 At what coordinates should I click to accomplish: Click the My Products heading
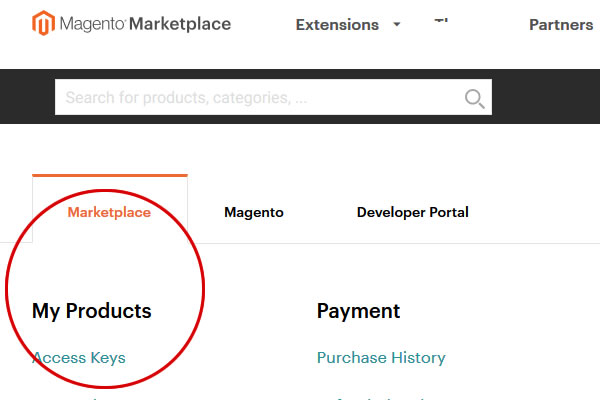pyautogui.click(x=92, y=311)
